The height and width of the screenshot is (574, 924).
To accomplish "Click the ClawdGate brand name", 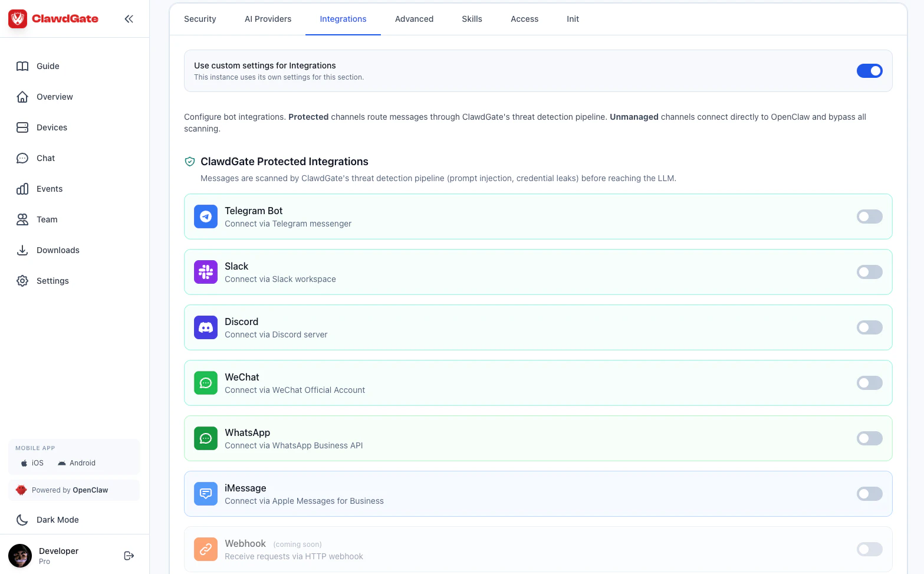I will 65,19.
